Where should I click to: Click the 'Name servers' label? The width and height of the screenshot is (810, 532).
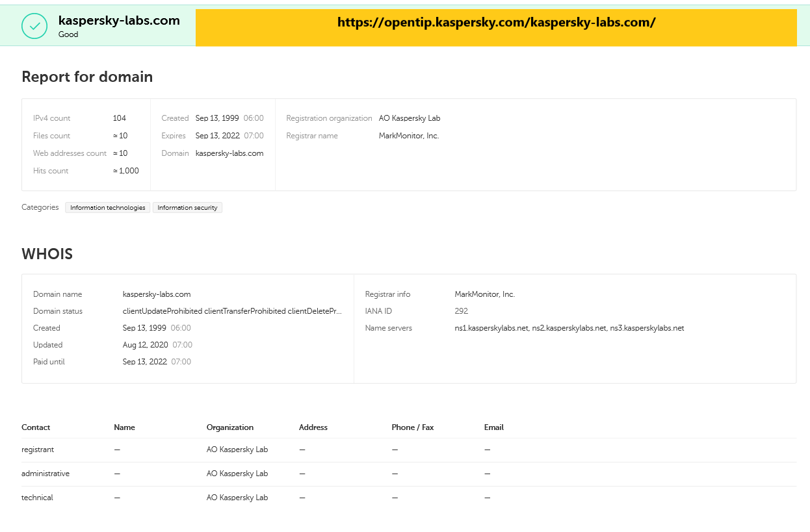[389, 328]
